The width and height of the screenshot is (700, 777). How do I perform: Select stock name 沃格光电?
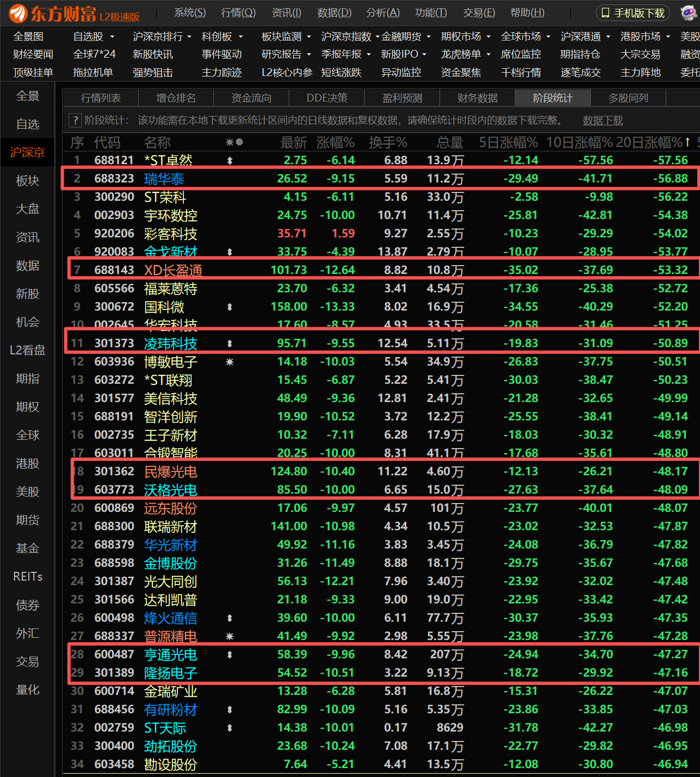pyautogui.click(x=171, y=490)
